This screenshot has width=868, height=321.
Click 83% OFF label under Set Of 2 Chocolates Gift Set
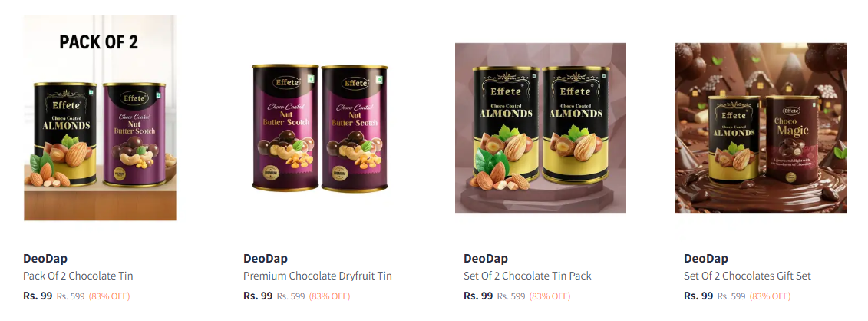pos(770,296)
